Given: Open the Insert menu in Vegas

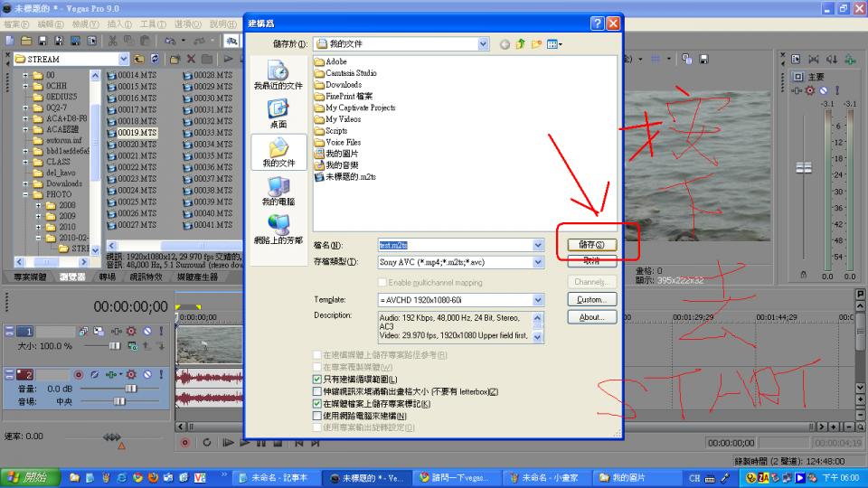Looking at the screenshot, I should [x=119, y=24].
